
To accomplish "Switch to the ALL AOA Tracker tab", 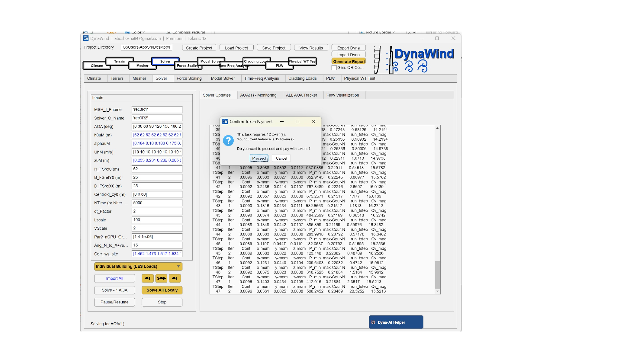I will pos(301,95).
